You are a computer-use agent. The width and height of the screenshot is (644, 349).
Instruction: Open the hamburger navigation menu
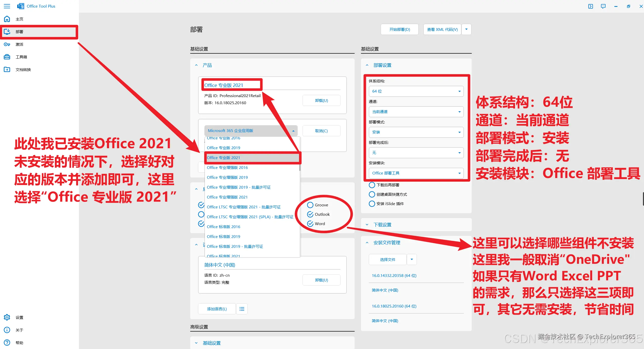click(7, 6)
